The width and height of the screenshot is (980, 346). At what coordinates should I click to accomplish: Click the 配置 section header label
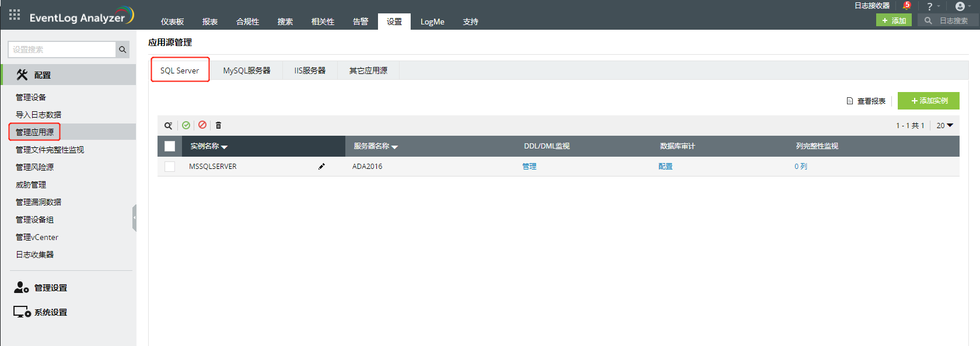coord(43,75)
